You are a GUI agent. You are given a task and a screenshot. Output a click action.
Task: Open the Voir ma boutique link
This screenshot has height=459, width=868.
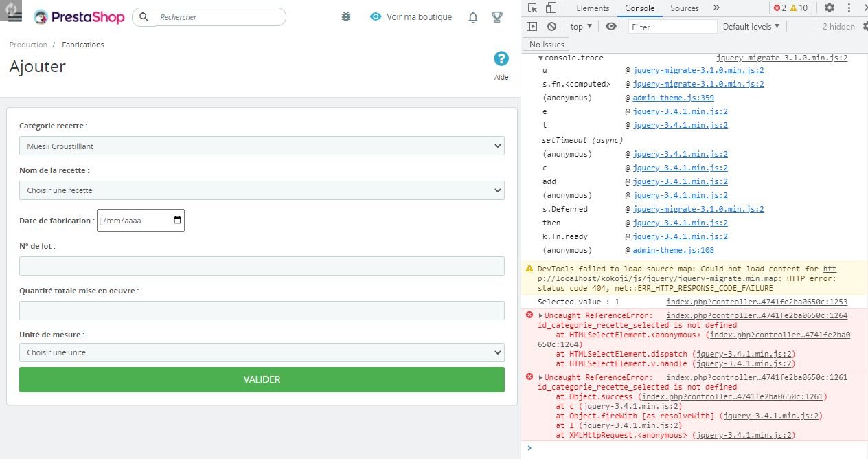(x=411, y=17)
